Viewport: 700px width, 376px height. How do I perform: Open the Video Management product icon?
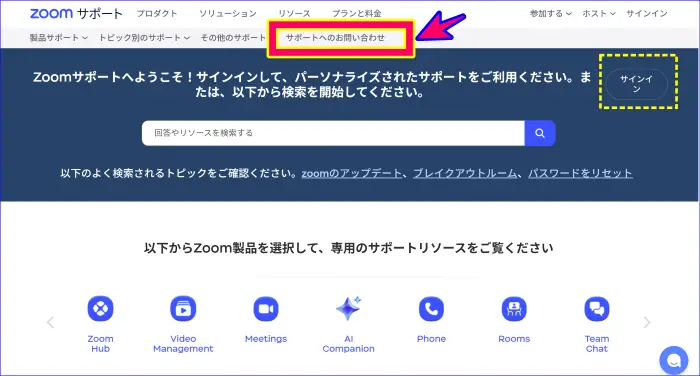(183, 309)
